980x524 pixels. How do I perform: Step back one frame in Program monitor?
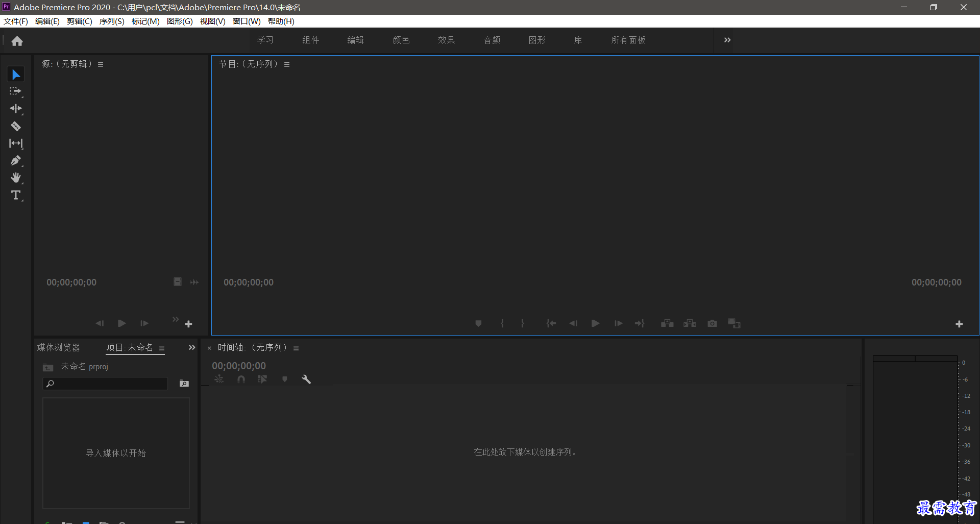point(573,323)
